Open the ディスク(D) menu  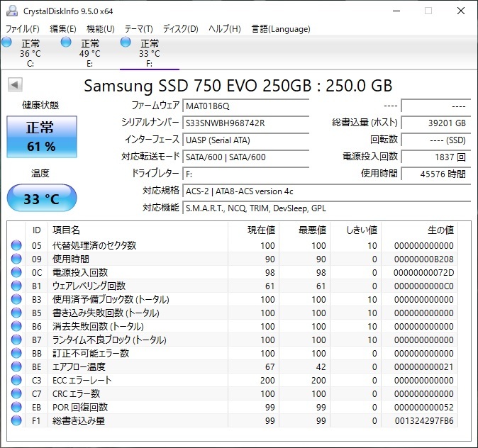coord(180,29)
